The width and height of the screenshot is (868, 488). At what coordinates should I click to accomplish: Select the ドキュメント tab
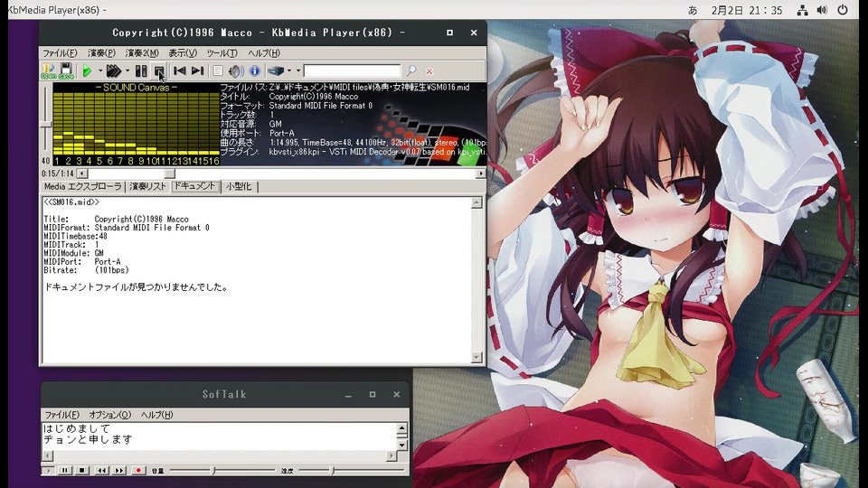195,186
